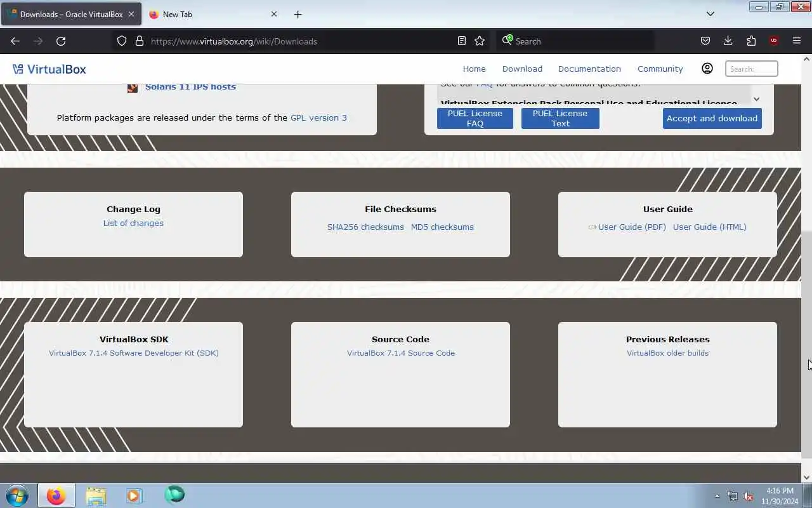Open the Home menu item

coord(474,69)
